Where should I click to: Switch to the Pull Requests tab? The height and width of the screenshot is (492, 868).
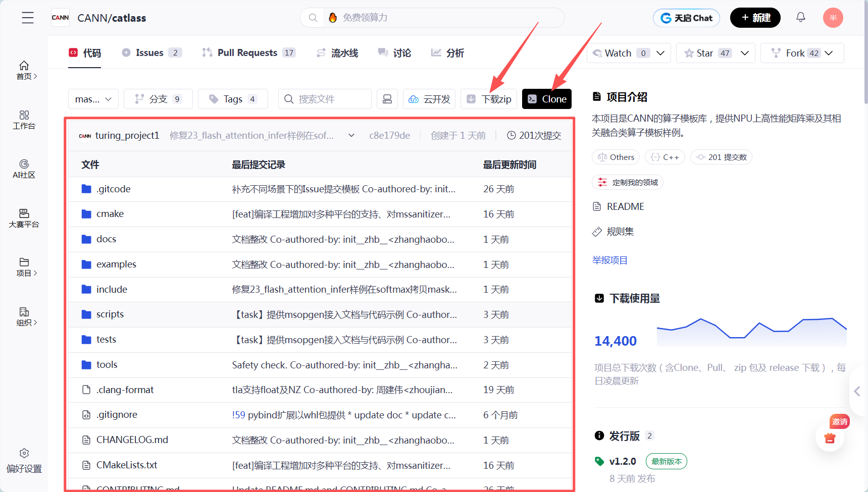click(248, 53)
